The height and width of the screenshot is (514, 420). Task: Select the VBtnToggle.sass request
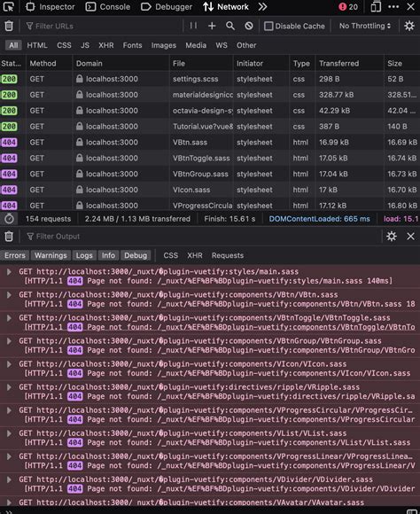click(210, 158)
